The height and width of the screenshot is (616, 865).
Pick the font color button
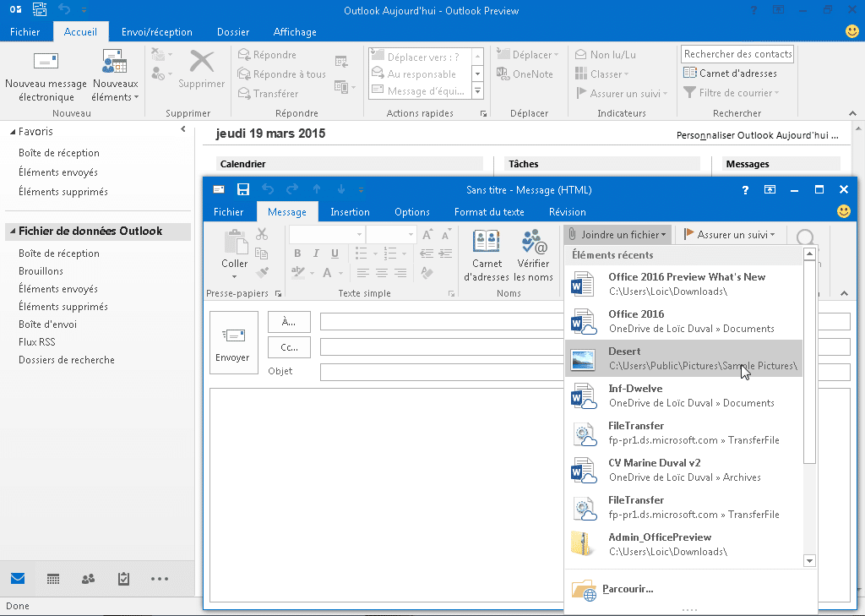pyautogui.click(x=327, y=273)
